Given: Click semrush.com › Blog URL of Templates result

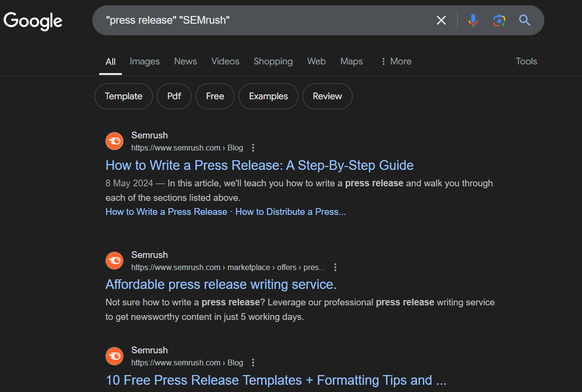Looking at the screenshot, I should (x=187, y=362).
